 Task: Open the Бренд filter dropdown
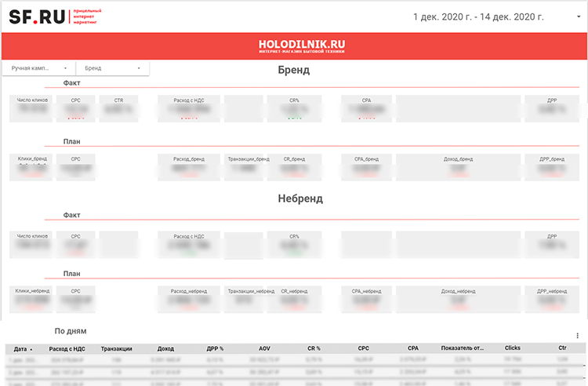[112, 68]
